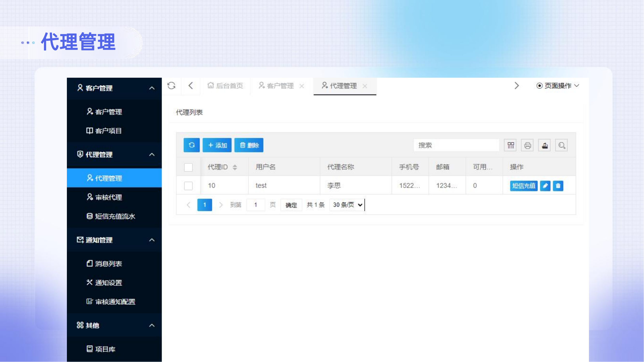Click the left arrow to scroll tabs back
This screenshot has height=362, width=644.
(191, 86)
